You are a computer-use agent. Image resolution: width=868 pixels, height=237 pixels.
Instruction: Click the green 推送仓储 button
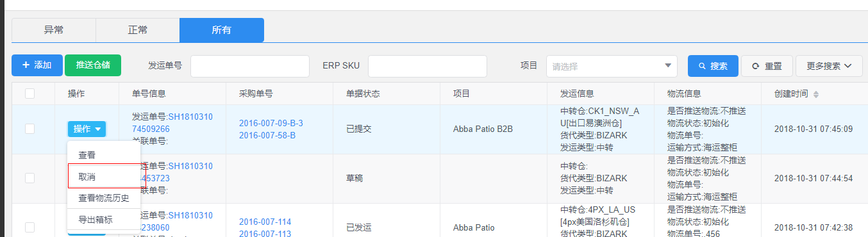pos(93,65)
